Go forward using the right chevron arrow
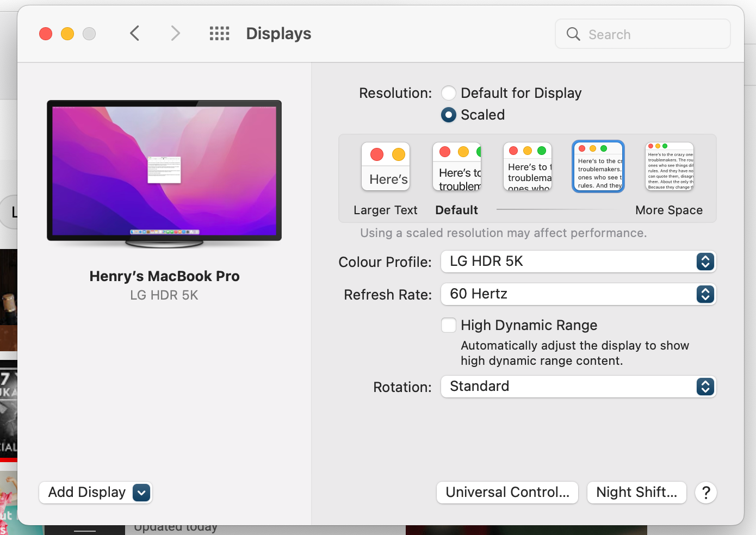 (x=175, y=34)
